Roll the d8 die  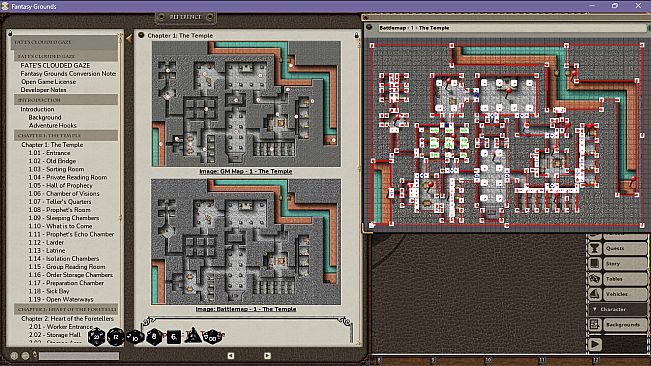[154, 337]
